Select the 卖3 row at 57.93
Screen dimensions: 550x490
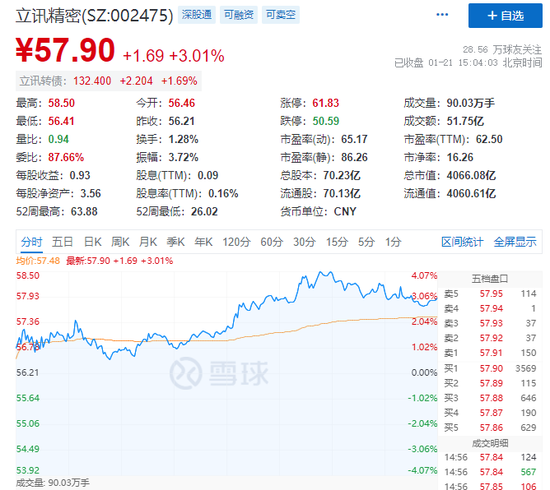click(x=490, y=323)
